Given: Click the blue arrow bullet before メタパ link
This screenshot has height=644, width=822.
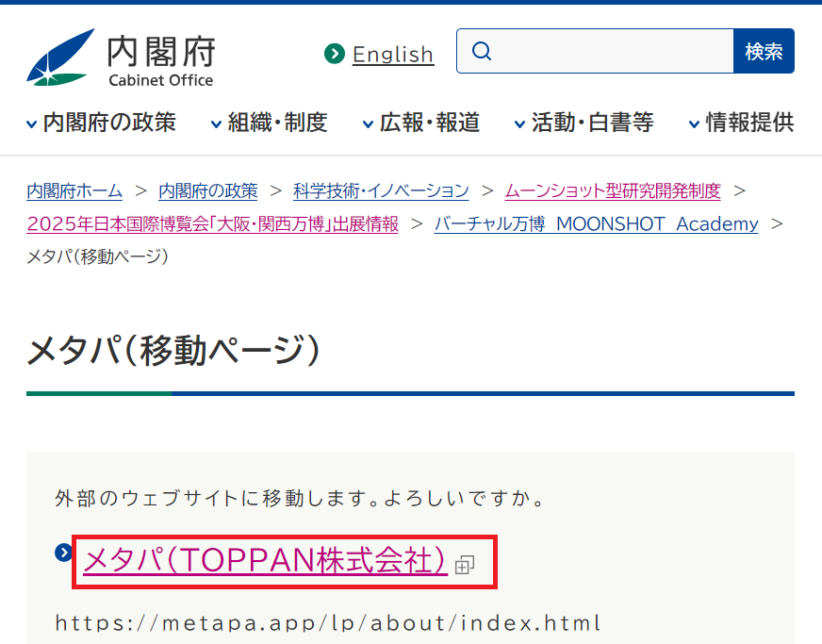Looking at the screenshot, I should pos(64,553).
